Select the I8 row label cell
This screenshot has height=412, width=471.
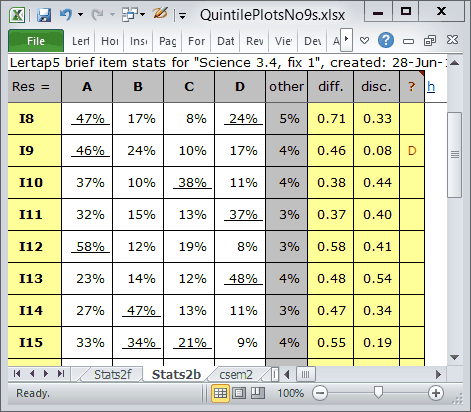click(35, 119)
